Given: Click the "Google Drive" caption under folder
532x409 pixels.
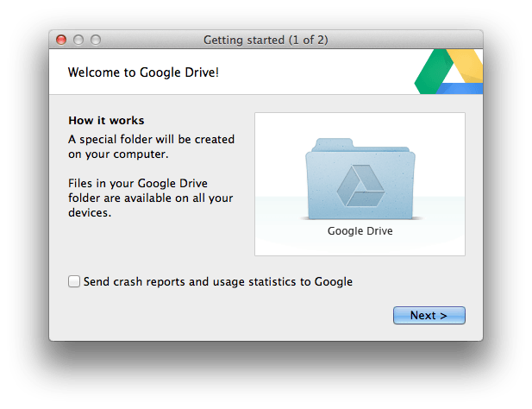Looking at the screenshot, I should click(360, 231).
